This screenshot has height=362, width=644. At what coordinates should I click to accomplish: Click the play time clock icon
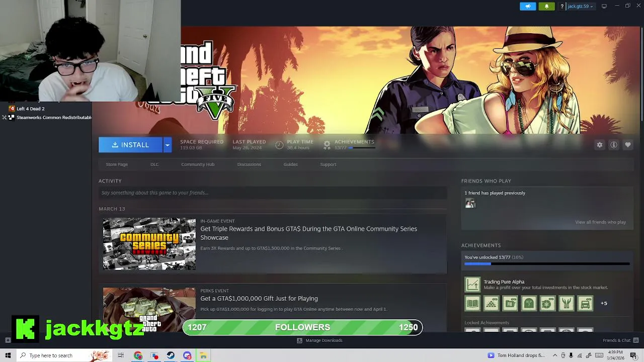tap(279, 145)
